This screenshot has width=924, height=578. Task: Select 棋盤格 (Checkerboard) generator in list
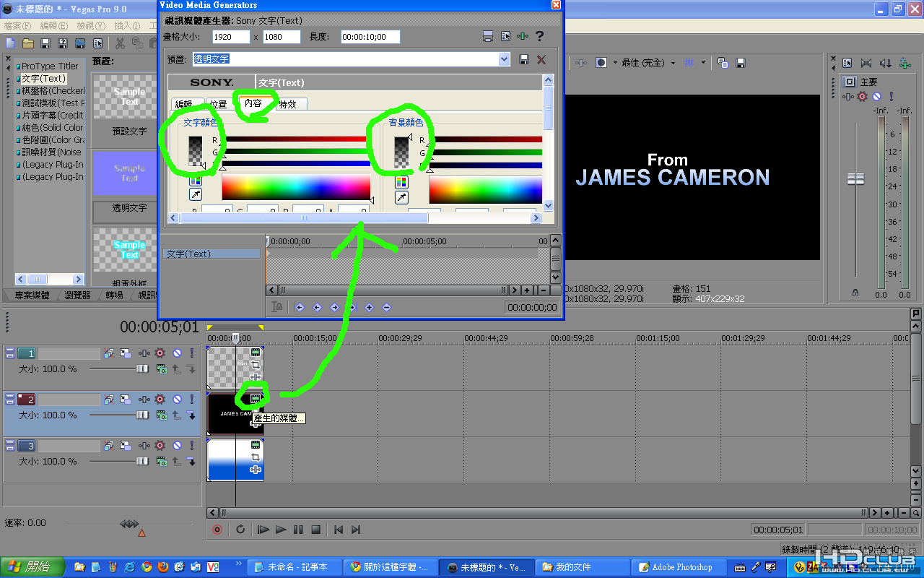coord(52,91)
